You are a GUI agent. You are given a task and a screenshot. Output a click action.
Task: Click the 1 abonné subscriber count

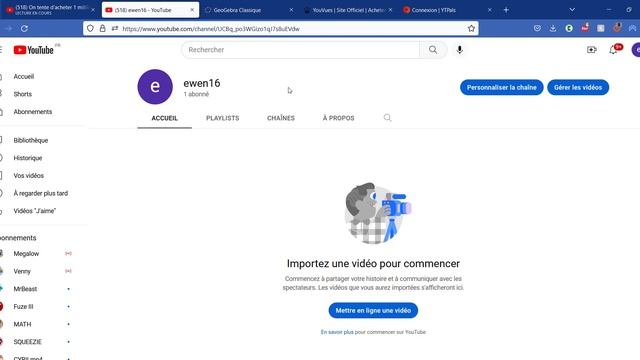196,94
